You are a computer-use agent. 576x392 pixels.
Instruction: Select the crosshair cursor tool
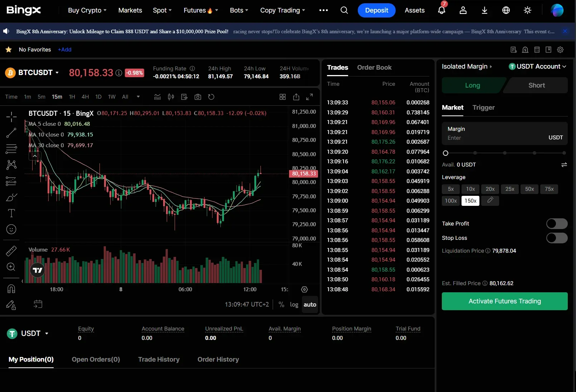(11, 117)
